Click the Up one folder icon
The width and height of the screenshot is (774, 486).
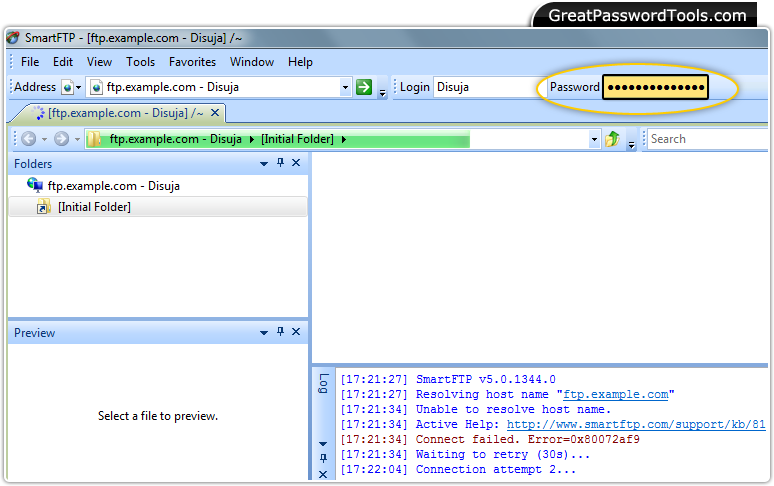point(612,139)
